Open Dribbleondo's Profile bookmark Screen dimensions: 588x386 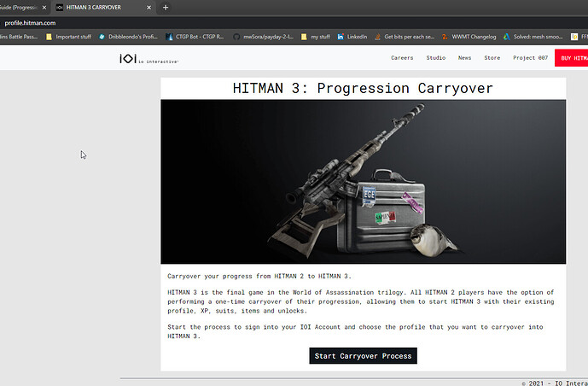[128, 37]
